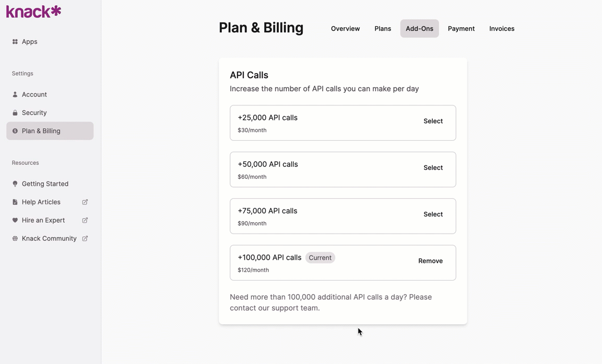602x364 pixels.
Task: Open the Knack Community link
Action: [49, 238]
